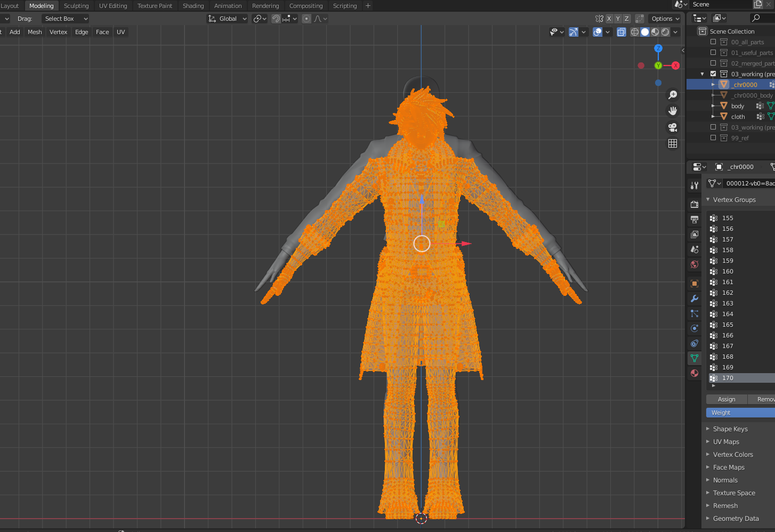775x532 pixels.
Task: Toggle snapping magnet icon
Action: [276, 19]
